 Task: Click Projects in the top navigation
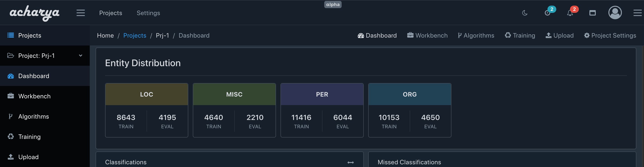click(110, 13)
